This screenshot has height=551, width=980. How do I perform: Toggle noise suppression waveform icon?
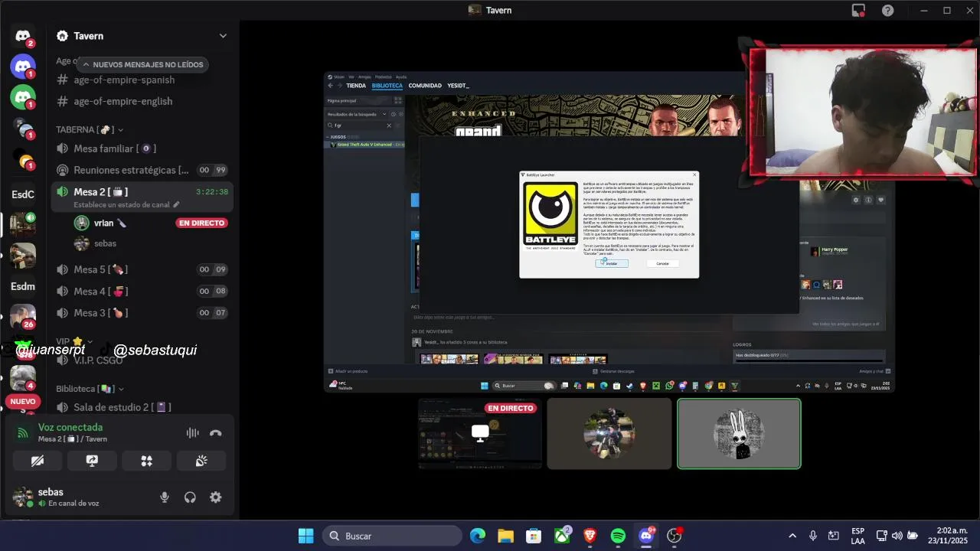point(192,433)
